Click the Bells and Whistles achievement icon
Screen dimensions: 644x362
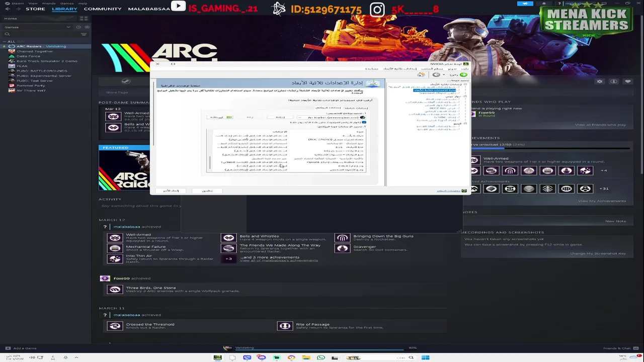pyautogui.click(x=228, y=237)
